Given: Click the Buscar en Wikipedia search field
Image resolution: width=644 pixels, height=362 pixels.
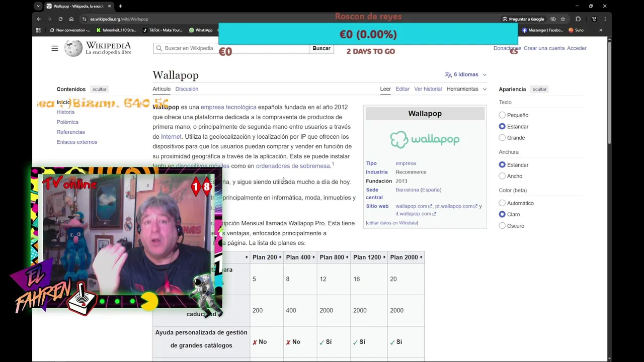Looking at the screenshot, I should click(x=231, y=48).
